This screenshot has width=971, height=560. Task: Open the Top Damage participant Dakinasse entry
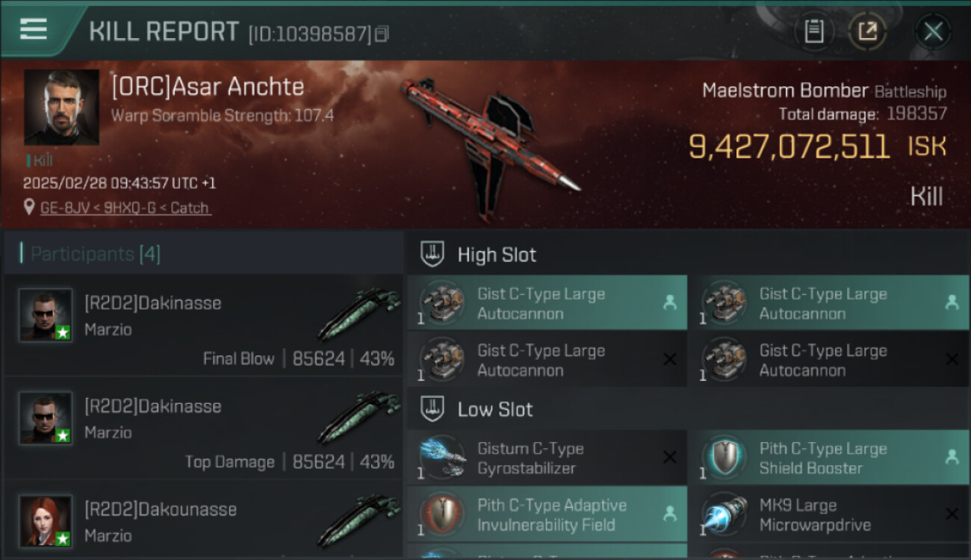coord(203,428)
